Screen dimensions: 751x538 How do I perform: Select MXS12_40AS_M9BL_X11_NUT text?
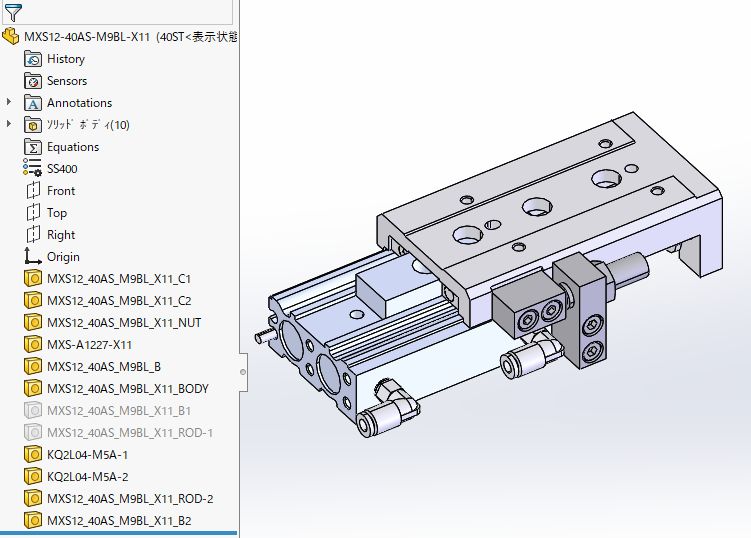pyautogui.click(x=124, y=323)
